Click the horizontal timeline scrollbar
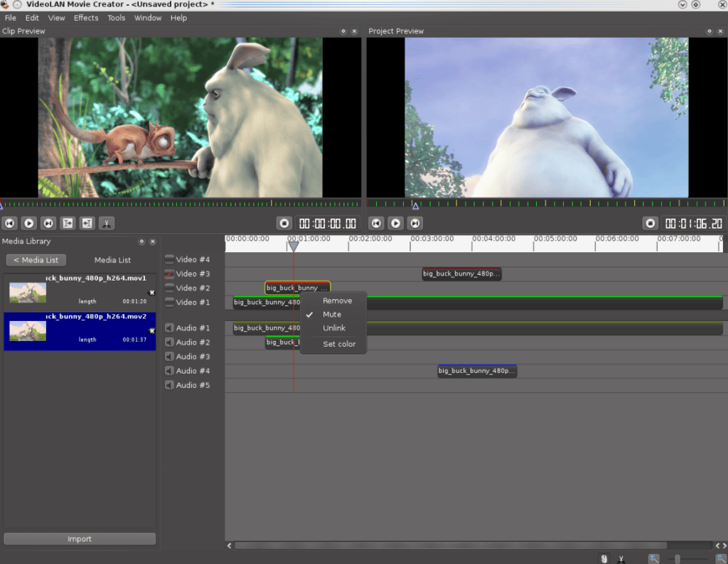Image resolution: width=728 pixels, height=564 pixels. (450, 546)
